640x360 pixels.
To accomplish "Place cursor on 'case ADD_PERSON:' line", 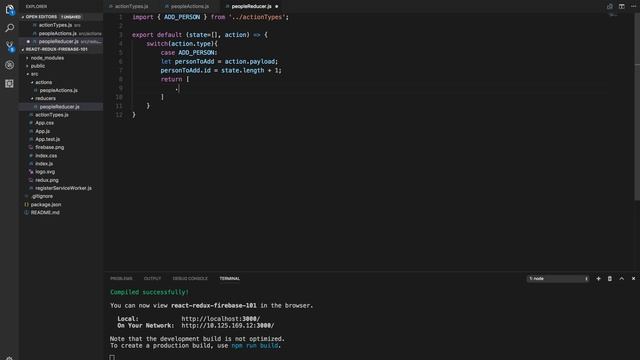I will (x=189, y=53).
